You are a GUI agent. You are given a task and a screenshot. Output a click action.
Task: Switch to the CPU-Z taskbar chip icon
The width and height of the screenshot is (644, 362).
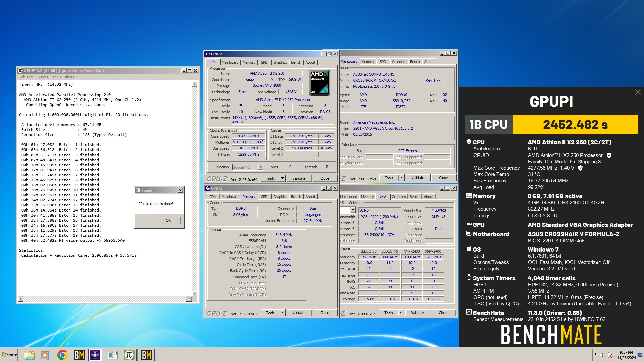pos(95,355)
